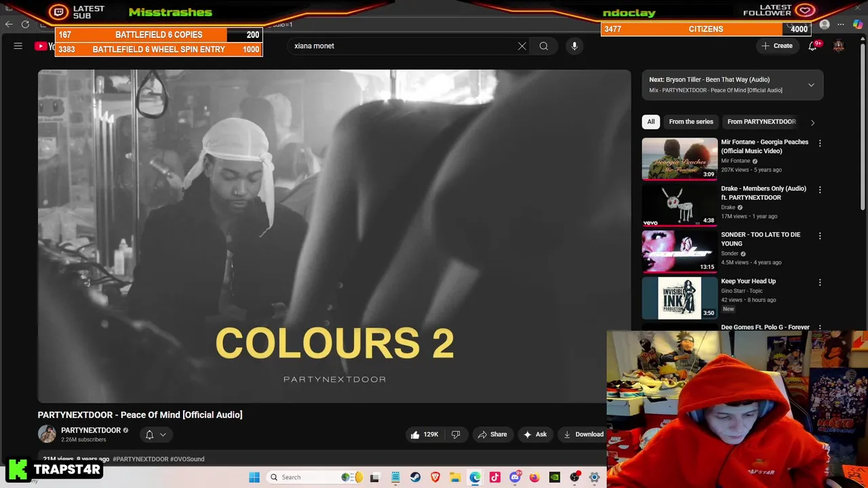
Task: Click the #OVOSound hashtag
Action: pyautogui.click(x=187, y=459)
